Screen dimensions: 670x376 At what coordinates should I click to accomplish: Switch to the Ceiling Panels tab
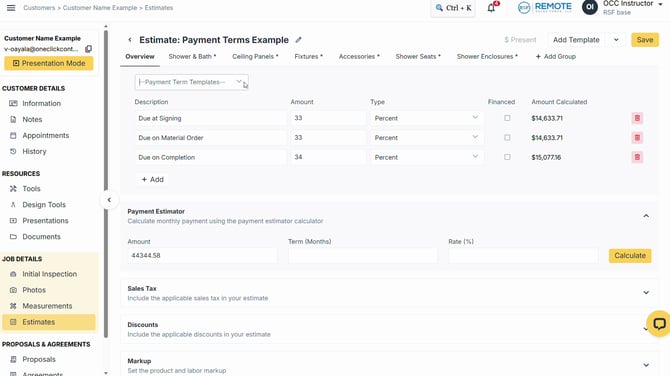coord(255,56)
